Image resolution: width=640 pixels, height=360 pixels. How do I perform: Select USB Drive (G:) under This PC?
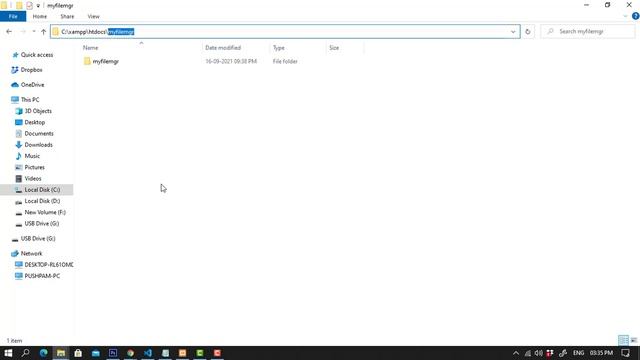(42, 224)
